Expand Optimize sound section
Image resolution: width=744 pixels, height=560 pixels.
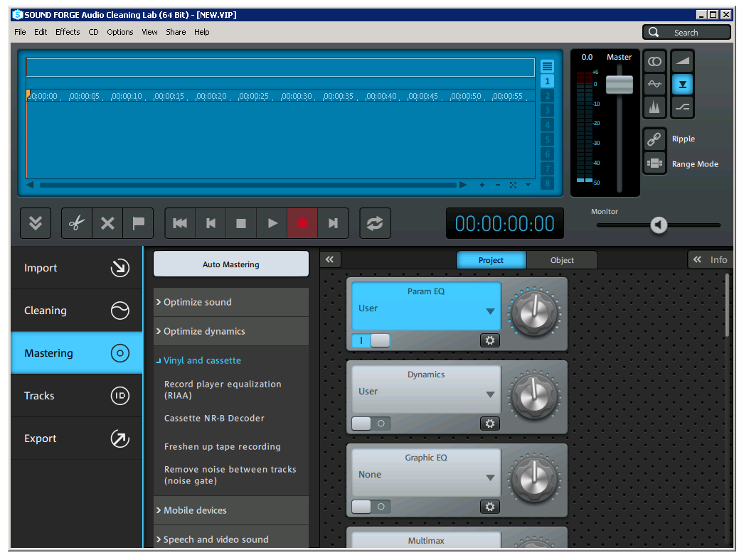pyautogui.click(x=231, y=302)
